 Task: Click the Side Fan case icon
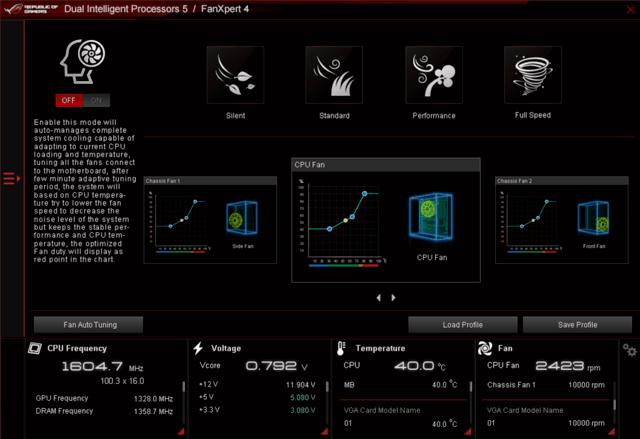[242, 218]
